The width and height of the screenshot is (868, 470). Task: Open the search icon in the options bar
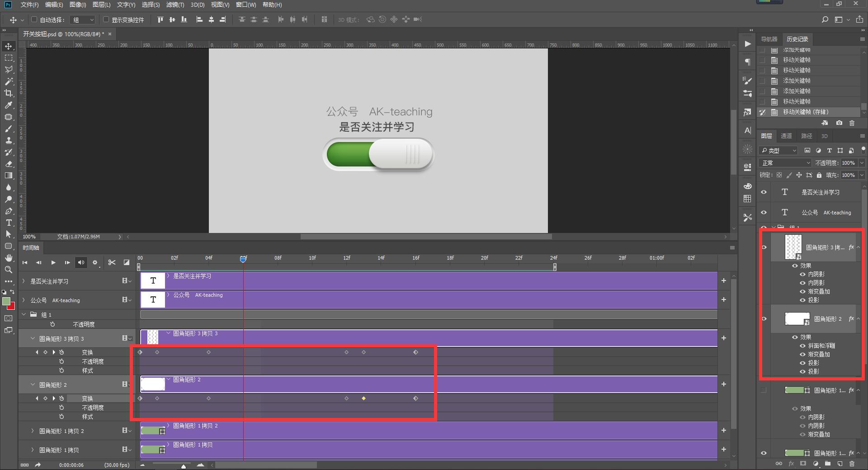(825, 19)
